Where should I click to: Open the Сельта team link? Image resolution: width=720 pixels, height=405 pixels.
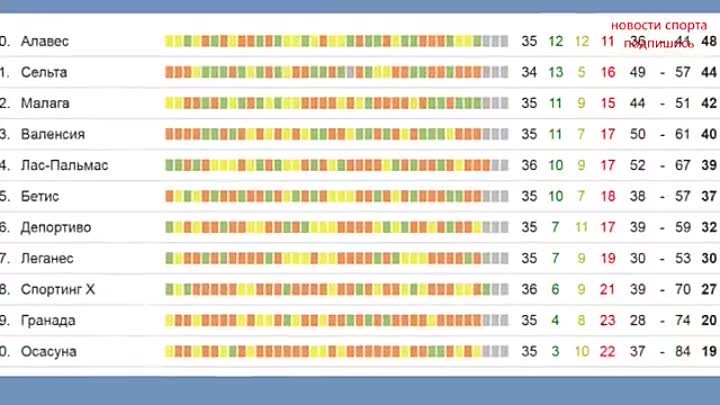44,72
